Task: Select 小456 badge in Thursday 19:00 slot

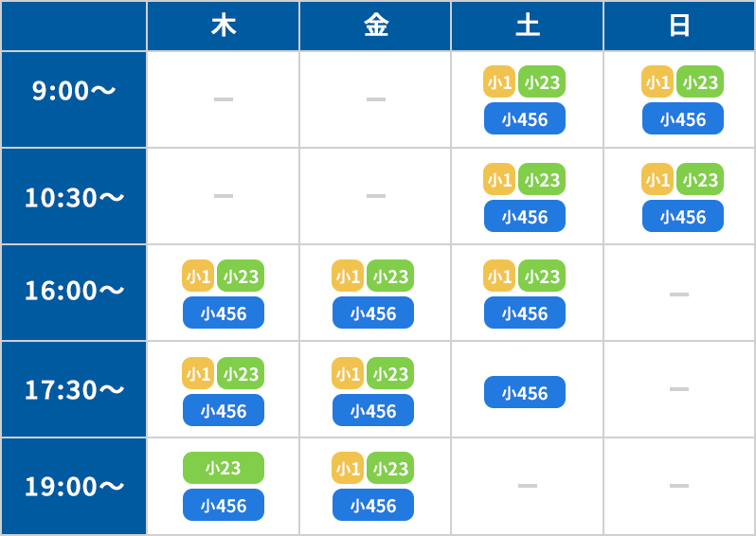Action: point(224,506)
